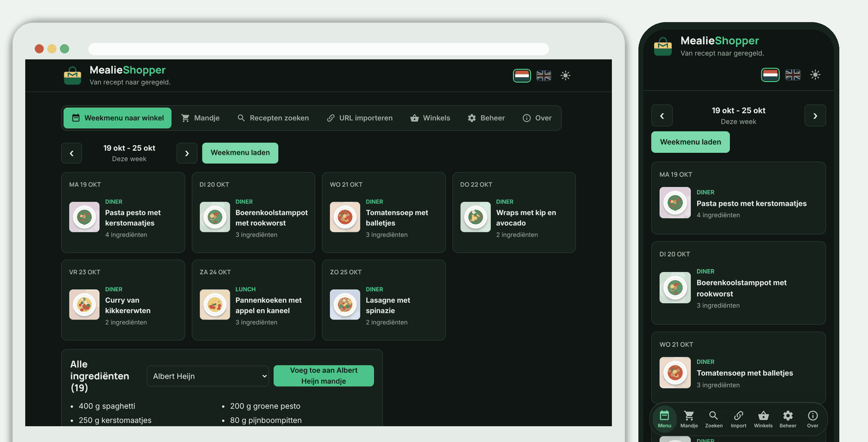Screen dimensions: 868x442
Task: Click 19 okt - 25 okt label in phone
Action: pos(739,110)
